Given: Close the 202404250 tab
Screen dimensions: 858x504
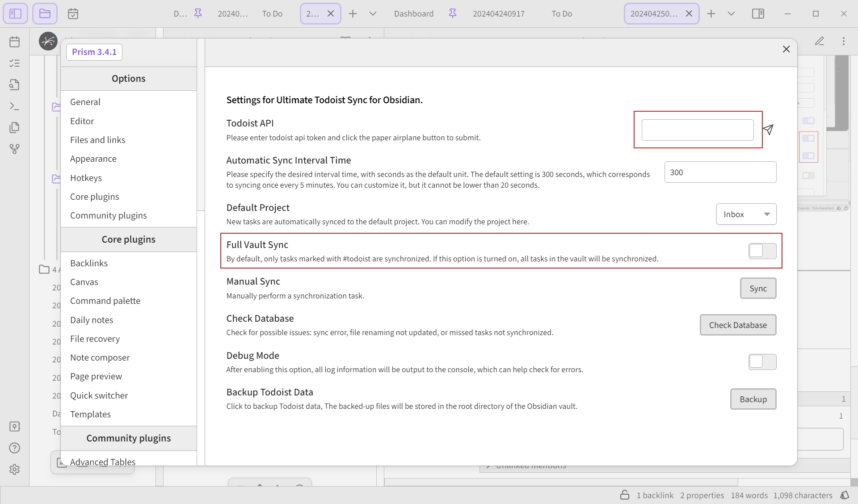Looking at the screenshot, I should pyautogui.click(x=689, y=13).
